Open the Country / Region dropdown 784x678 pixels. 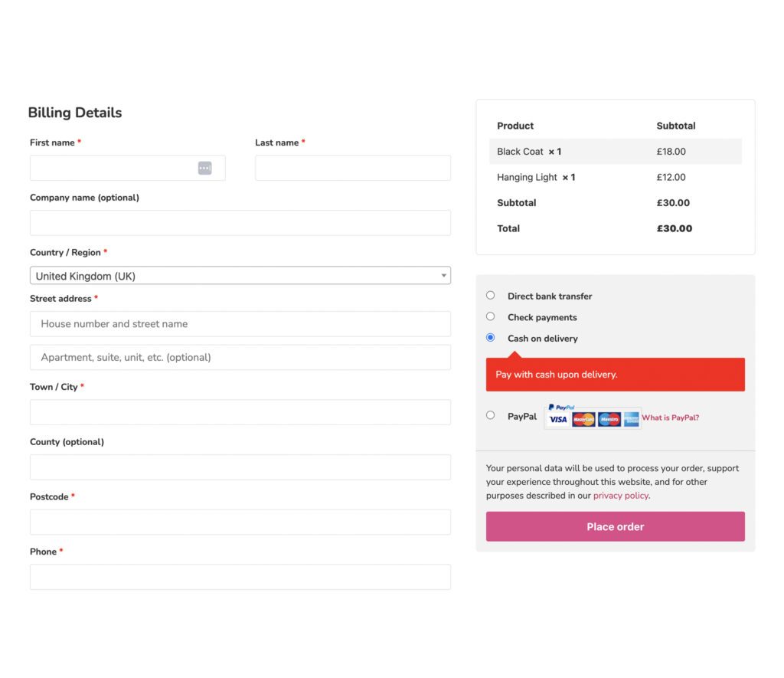[240, 276]
